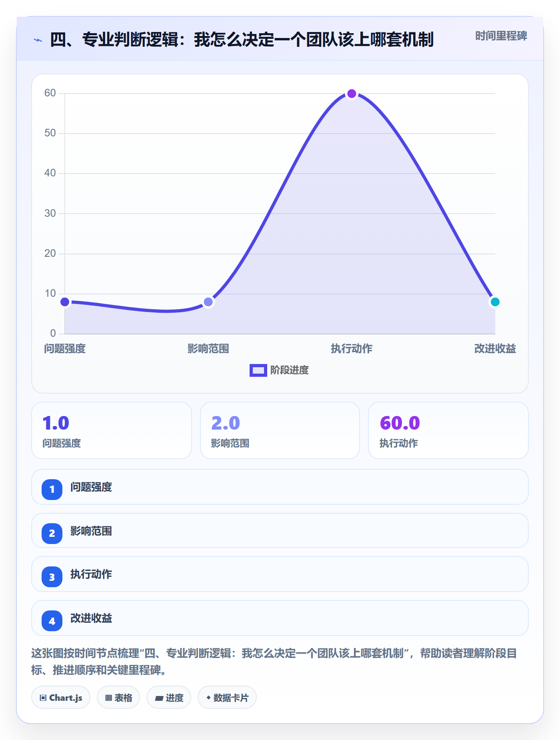This screenshot has height=740, width=560.
Task: Click the 进度 tag chip
Action: click(x=169, y=698)
